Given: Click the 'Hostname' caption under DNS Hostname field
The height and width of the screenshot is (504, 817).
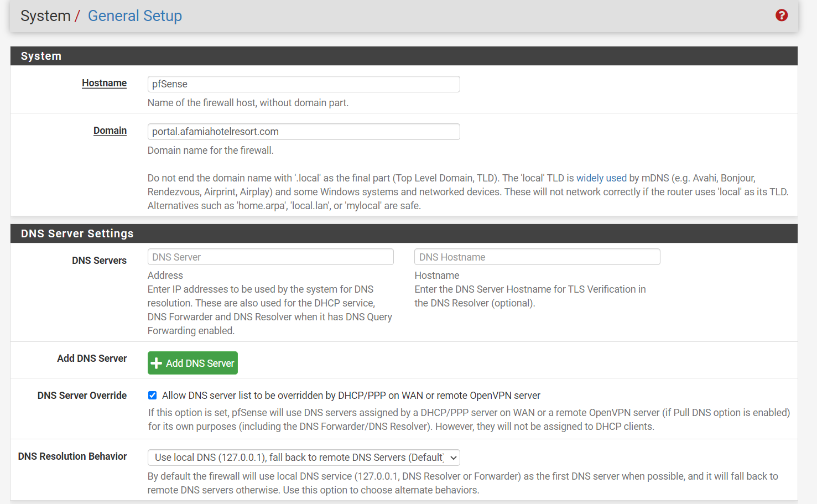Looking at the screenshot, I should pos(437,276).
